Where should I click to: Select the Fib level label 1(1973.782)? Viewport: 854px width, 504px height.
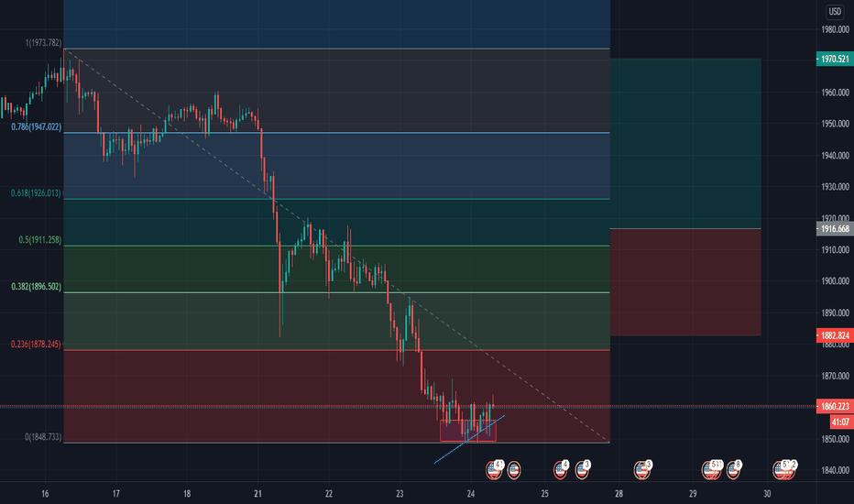pos(43,42)
